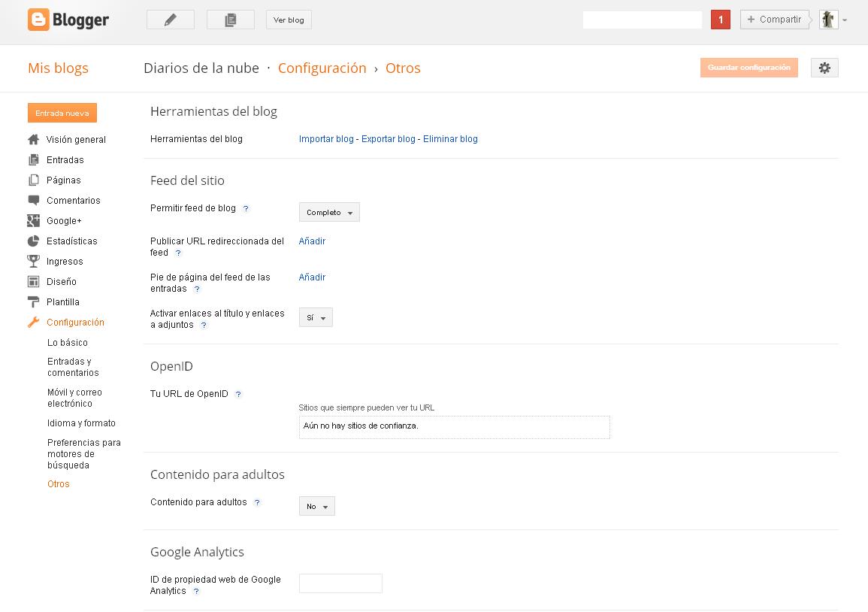Click the trusted sites box under OpenID
The width and height of the screenshot is (868, 612).
[455, 427]
